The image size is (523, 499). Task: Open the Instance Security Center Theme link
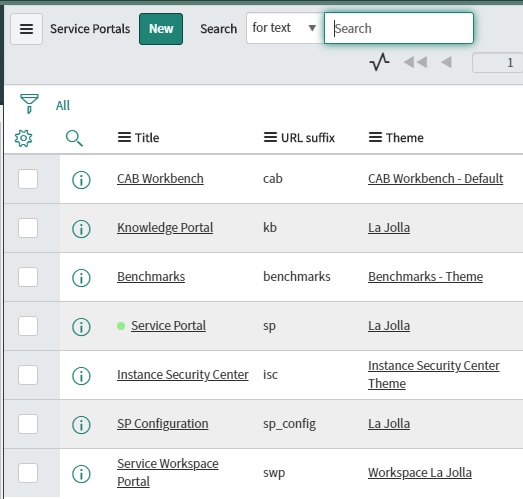click(434, 375)
